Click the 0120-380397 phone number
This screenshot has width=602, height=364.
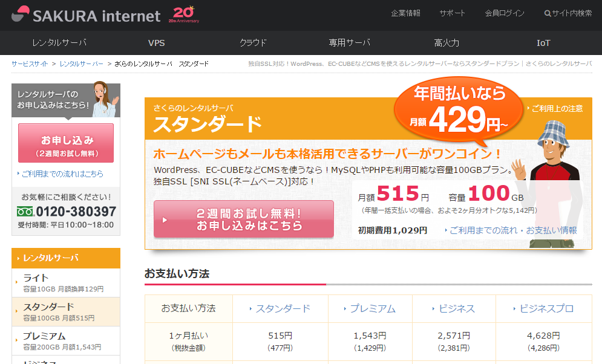point(76,212)
